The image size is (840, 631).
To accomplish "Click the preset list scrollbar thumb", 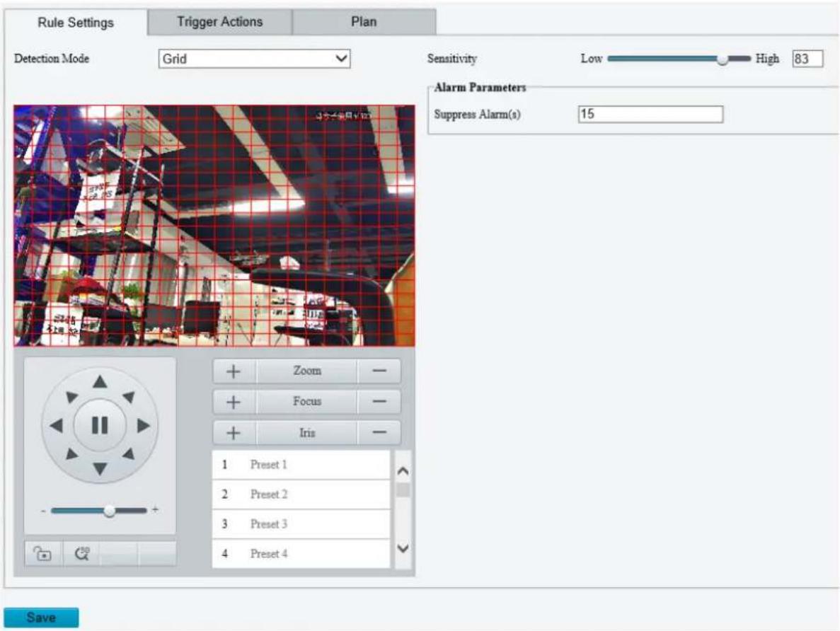I will [403, 490].
